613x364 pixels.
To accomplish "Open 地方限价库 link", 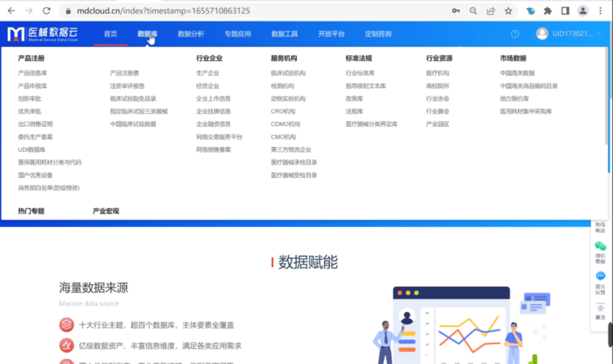I will [514, 99].
